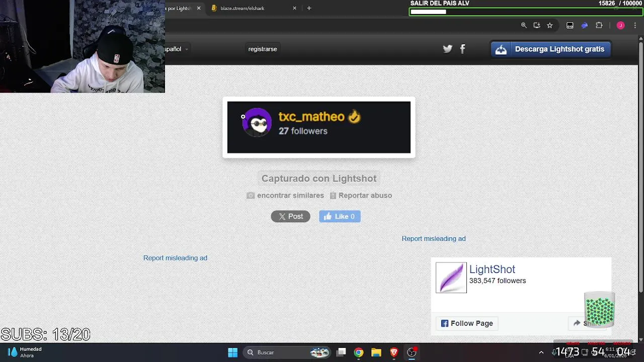Image resolution: width=644 pixels, height=362 pixels.
Task: Click Reportar abuso link
Action: click(x=361, y=195)
